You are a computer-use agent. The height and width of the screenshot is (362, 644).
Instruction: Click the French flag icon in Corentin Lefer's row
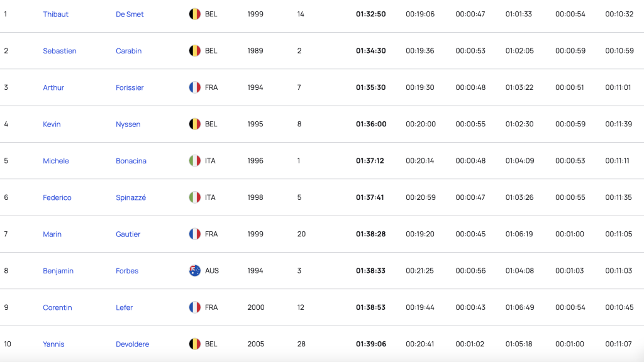(195, 307)
